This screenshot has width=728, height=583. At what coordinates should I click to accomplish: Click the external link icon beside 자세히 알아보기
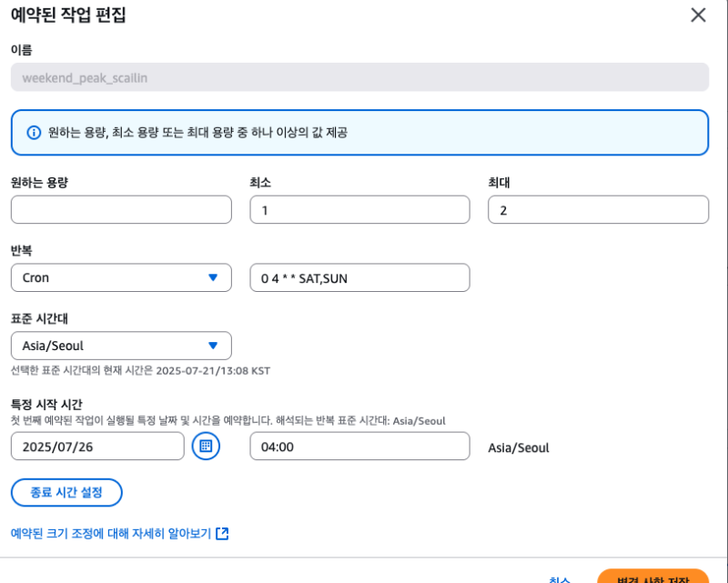click(x=222, y=534)
